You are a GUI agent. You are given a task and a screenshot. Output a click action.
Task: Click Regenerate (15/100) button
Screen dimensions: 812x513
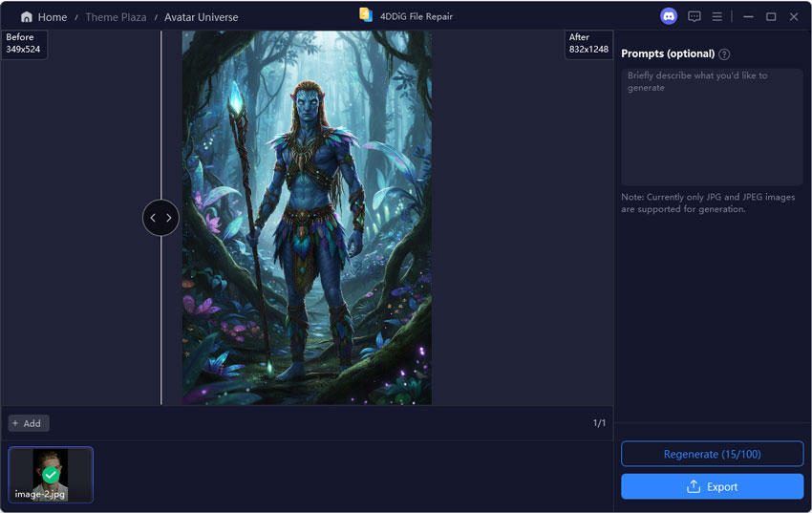712,454
